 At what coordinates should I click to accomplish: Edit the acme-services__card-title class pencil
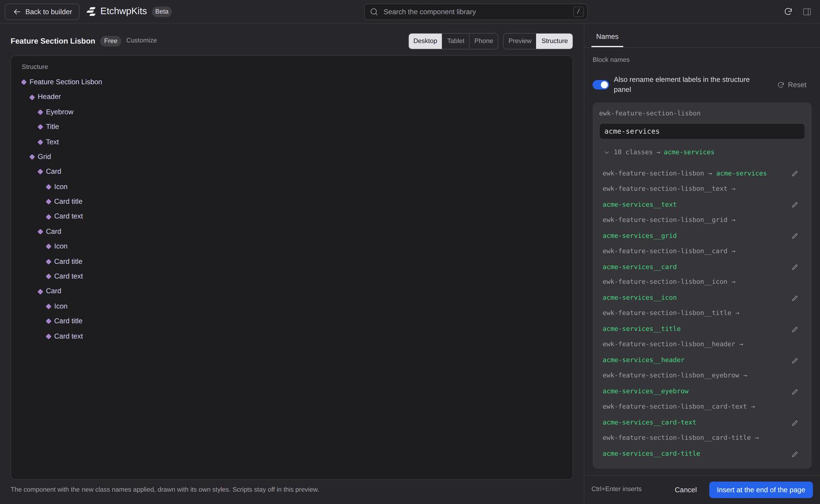pos(795,454)
